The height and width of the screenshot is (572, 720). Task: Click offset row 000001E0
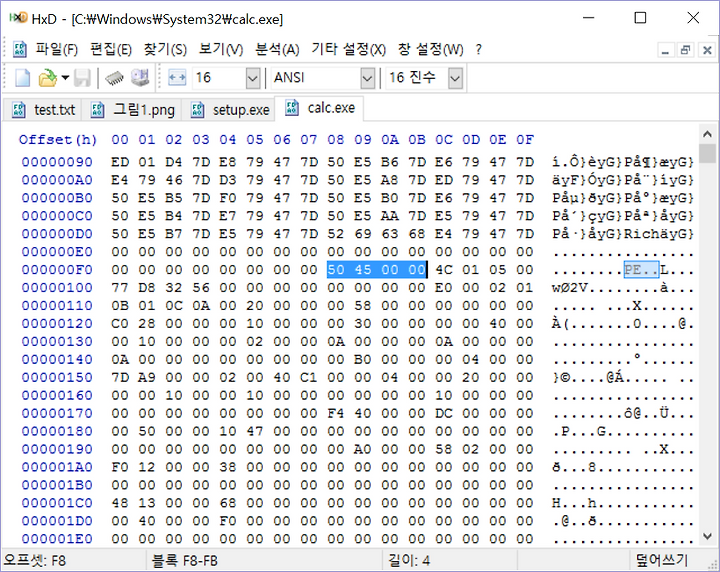pos(57,538)
